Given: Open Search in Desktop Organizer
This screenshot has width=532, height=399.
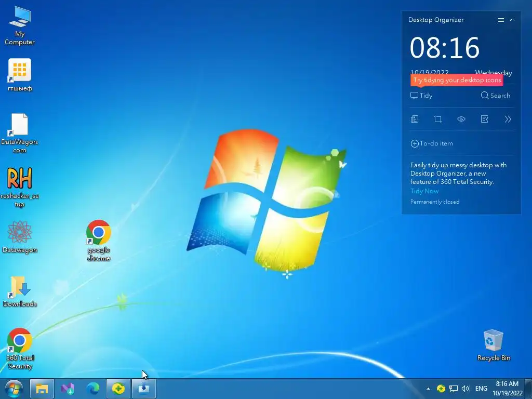Looking at the screenshot, I should (x=495, y=96).
